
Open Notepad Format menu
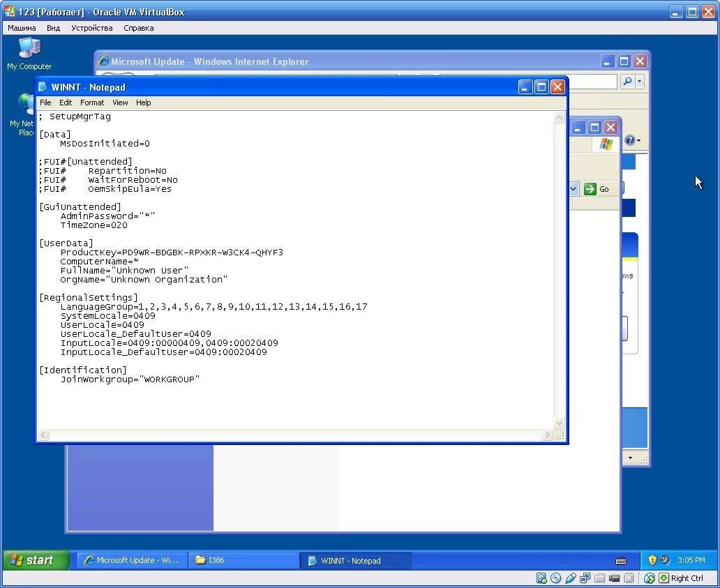click(x=92, y=103)
